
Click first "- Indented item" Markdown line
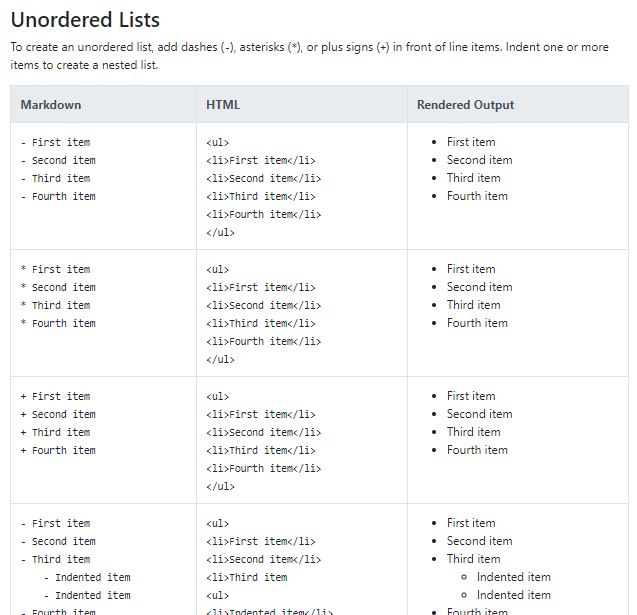coord(87,577)
